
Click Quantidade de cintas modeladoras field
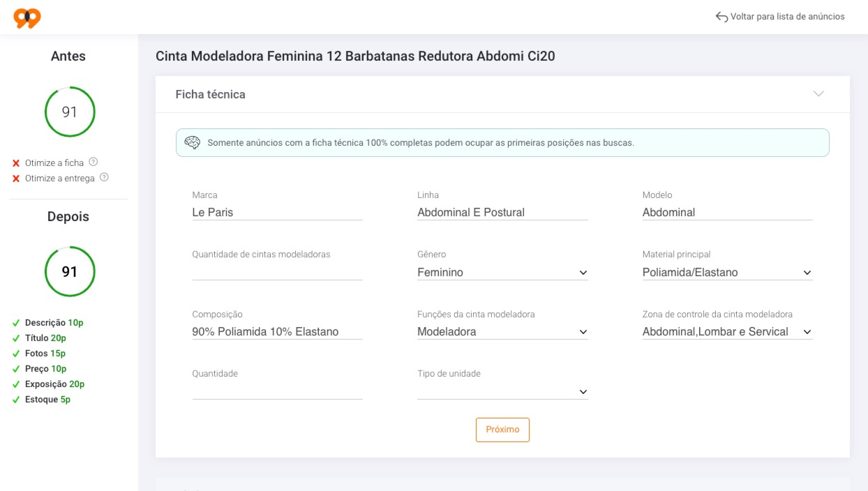[x=277, y=273]
